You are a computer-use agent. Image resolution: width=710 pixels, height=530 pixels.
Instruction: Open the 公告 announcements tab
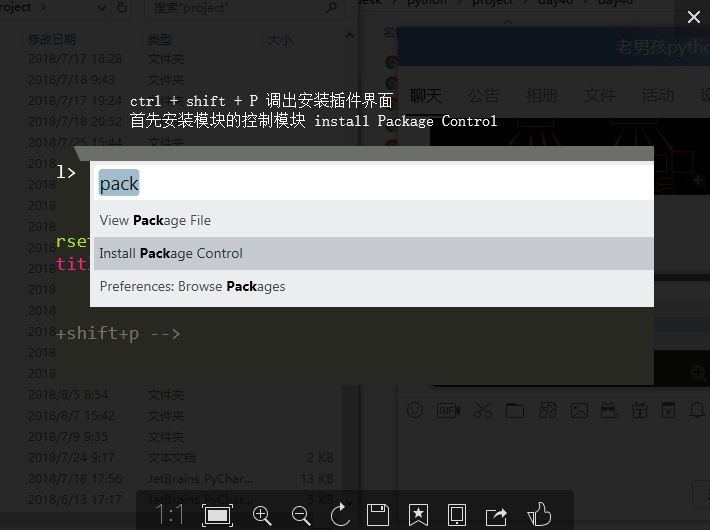(484, 96)
